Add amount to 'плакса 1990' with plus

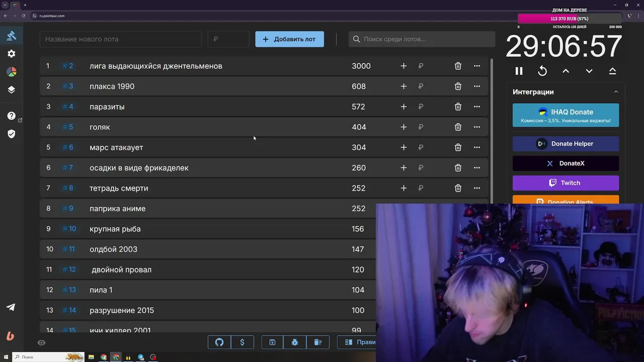tap(404, 86)
